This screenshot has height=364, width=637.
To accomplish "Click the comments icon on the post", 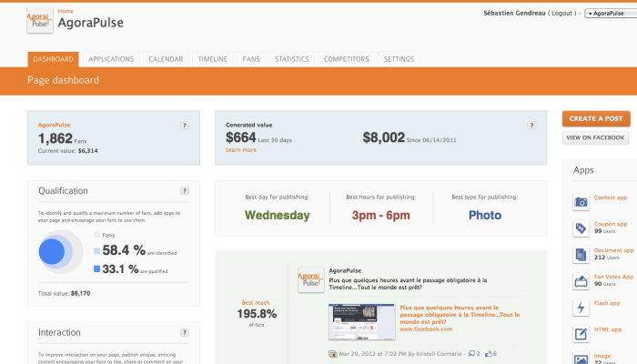I will 471,353.
